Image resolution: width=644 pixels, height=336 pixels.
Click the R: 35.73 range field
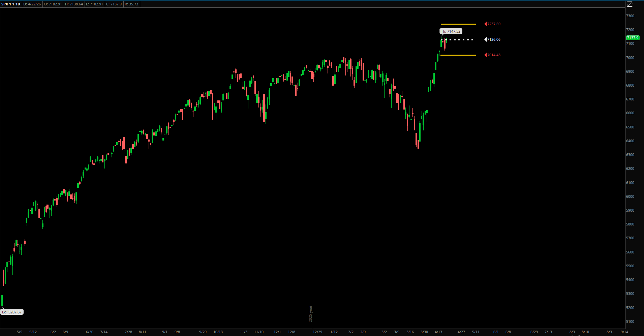tap(131, 4)
